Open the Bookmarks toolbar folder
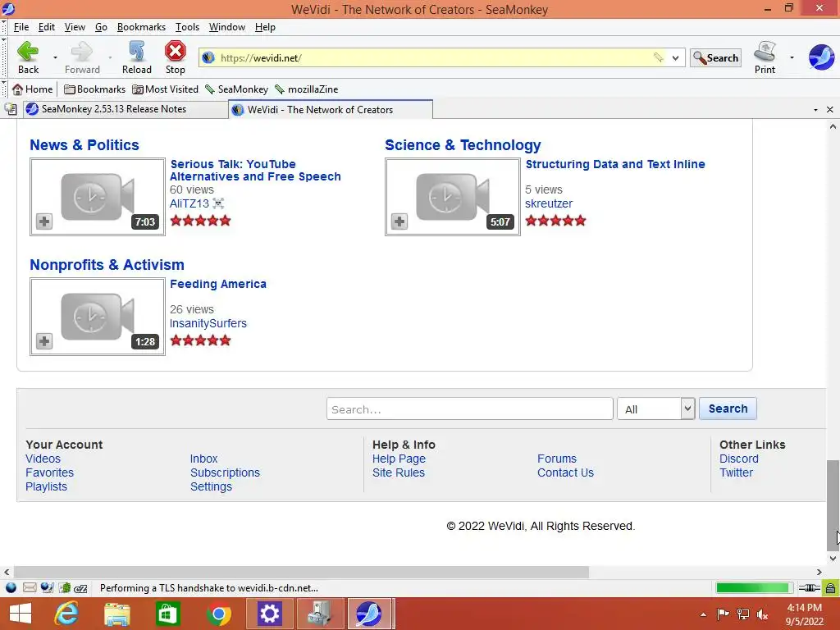 pyautogui.click(x=94, y=89)
